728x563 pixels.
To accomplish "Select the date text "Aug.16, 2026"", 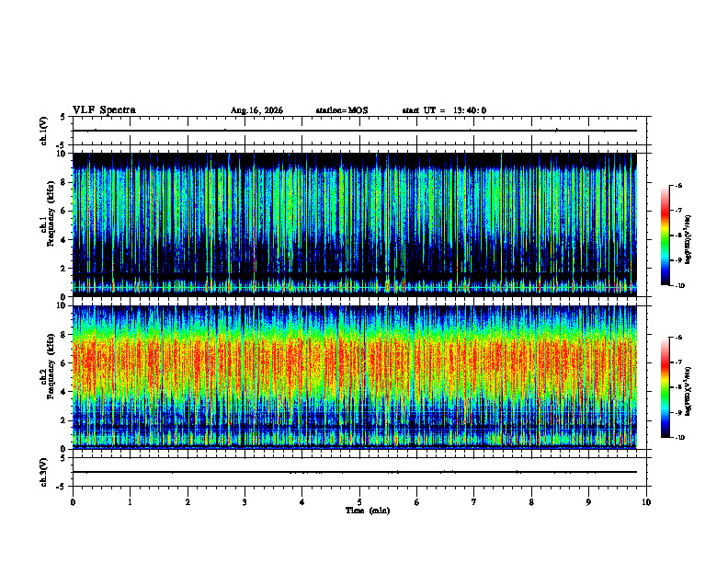I will [x=256, y=110].
